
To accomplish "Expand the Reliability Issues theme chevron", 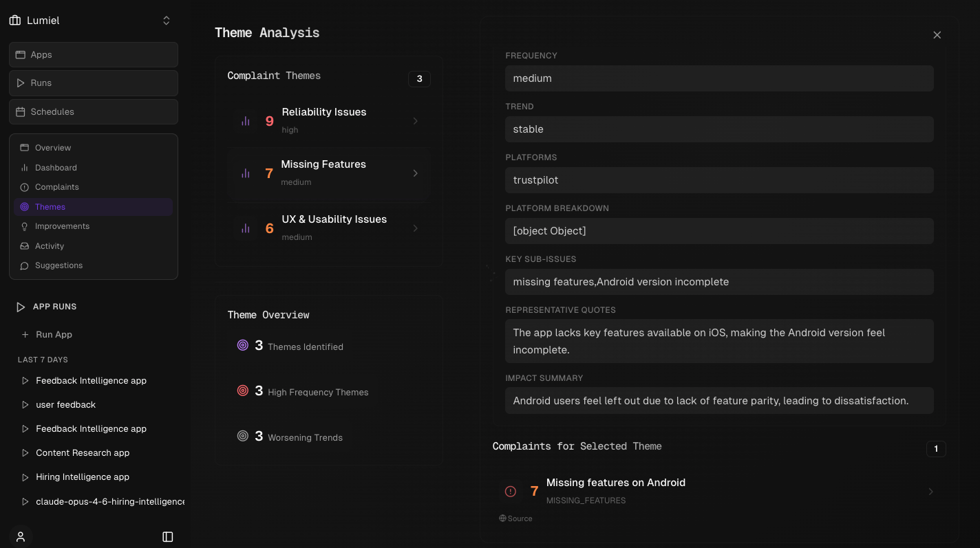I will 416,121.
